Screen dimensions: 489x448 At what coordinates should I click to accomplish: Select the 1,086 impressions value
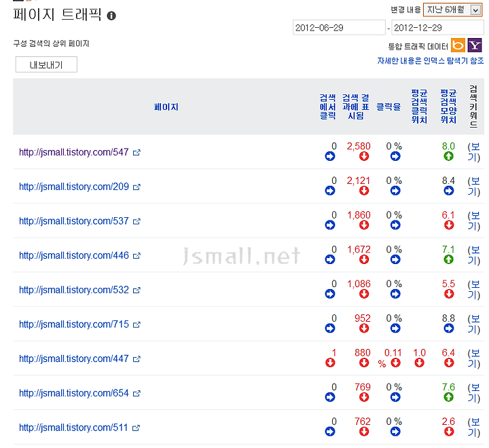pos(359,284)
